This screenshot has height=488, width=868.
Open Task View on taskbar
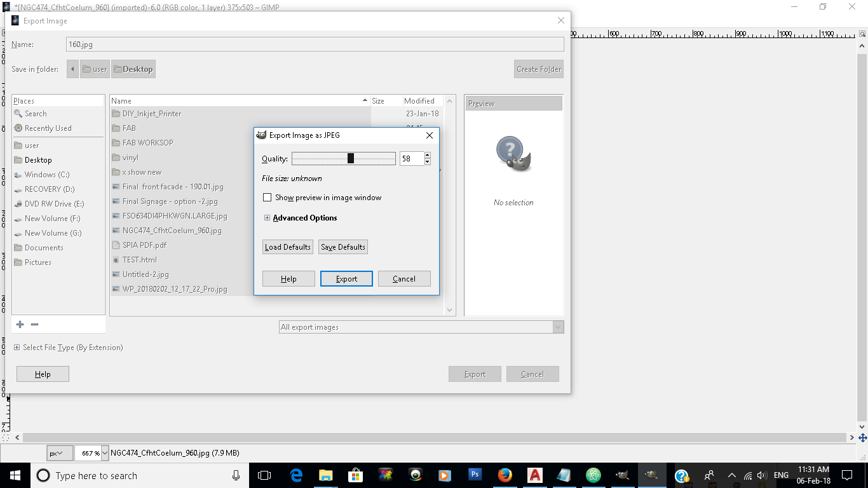264,475
